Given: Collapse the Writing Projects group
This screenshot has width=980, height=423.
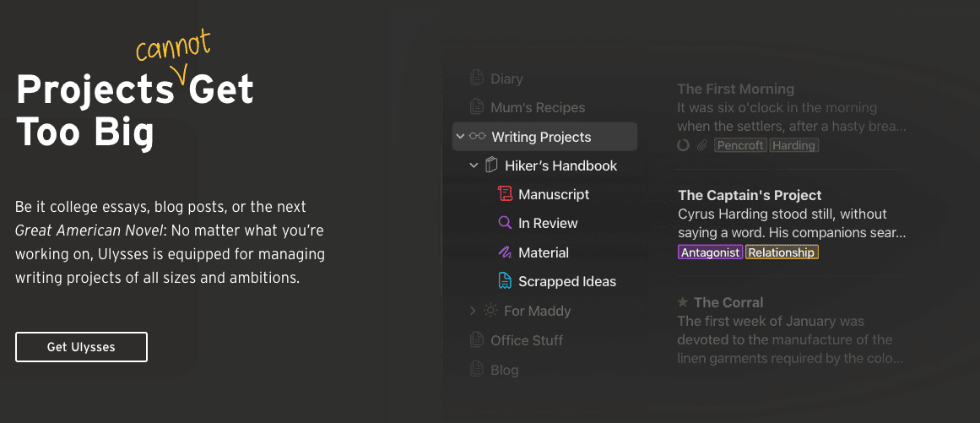Looking at the screenshot, I should coord(460,137).
